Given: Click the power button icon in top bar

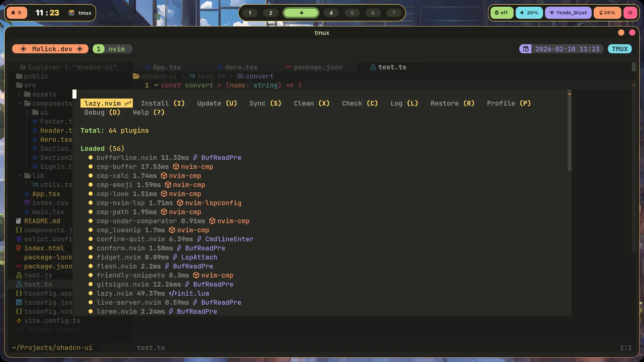Looking at the screenshot, I should [x=630, y=13].
